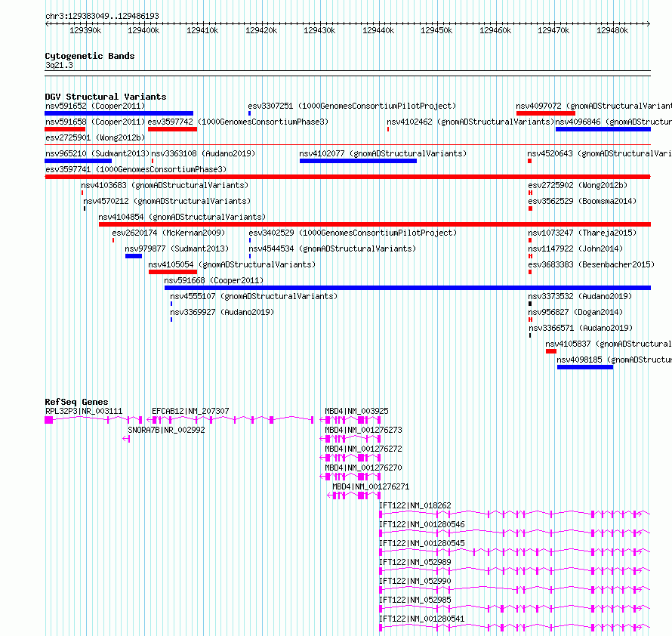The height and width of the screenshot is (636, 672).
Task: Click the esv3597742 variant label
Action: pyautogui.click(x=238, y=122)
